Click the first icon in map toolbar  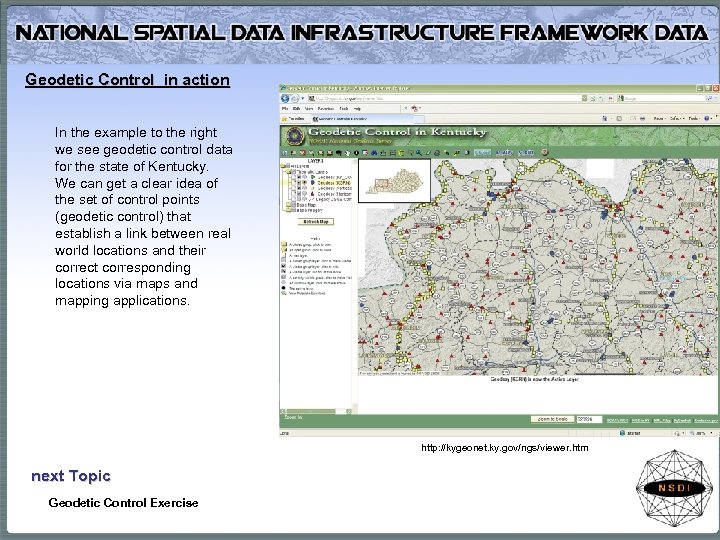tap(284, 152)
